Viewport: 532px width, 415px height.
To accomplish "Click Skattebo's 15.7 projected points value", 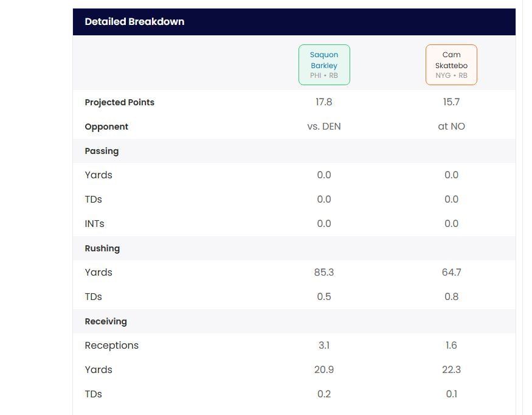I will [451, 102].
